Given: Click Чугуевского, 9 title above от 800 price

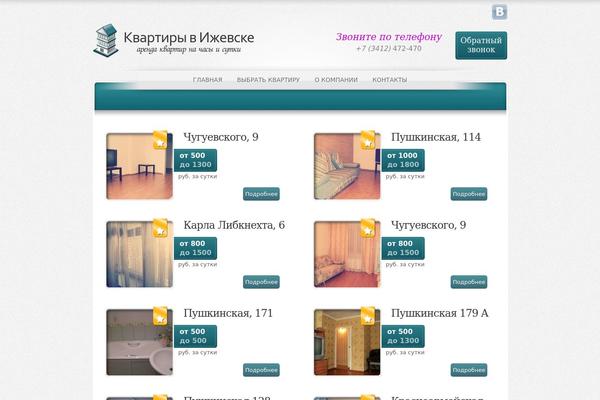Looking at the screenshot, I should 429,225.
